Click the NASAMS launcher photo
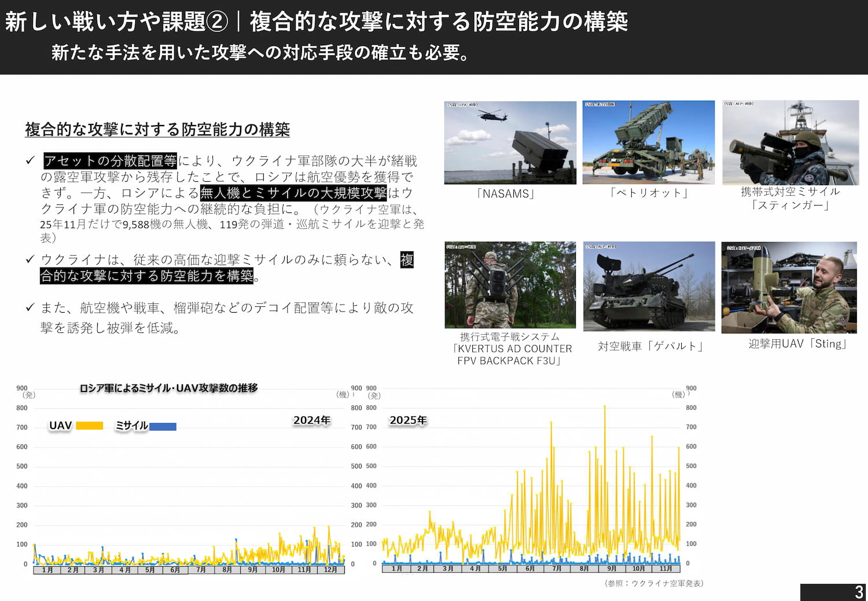This screenshot has height=601, width=868. (510, 142)
